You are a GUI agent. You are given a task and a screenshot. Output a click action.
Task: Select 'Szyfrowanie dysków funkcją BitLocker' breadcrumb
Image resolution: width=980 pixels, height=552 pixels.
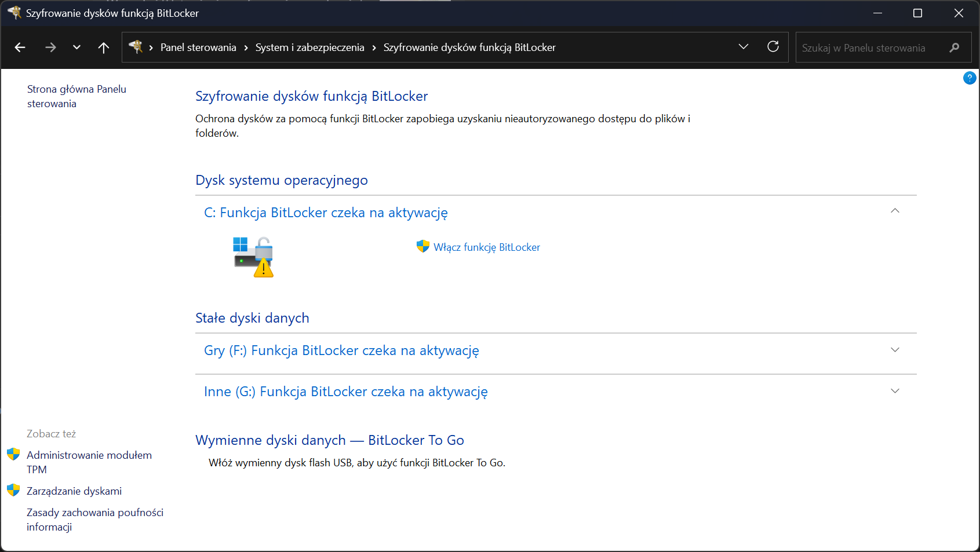469,47
